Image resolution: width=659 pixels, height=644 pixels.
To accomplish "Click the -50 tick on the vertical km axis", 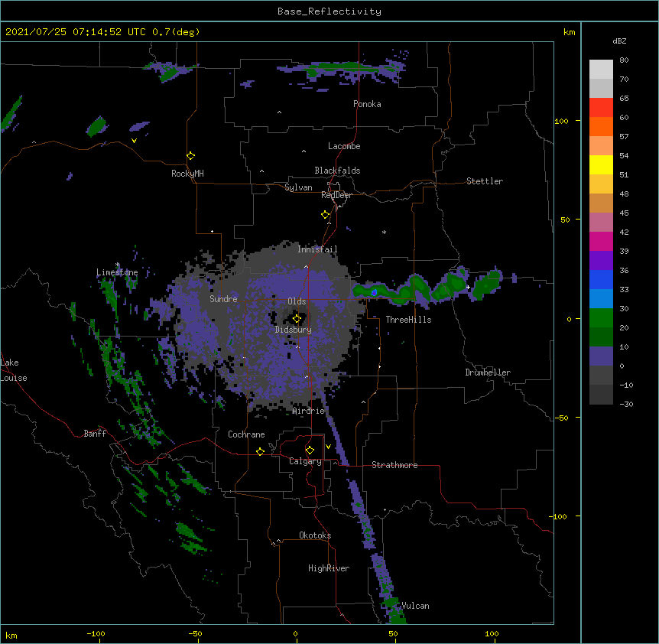I will click(x=561, y=418).
